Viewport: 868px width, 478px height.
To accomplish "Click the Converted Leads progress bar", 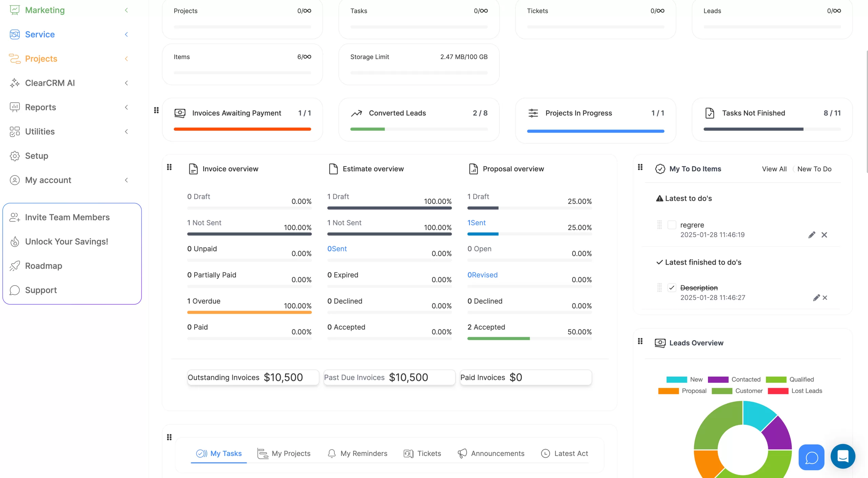I will [x=419, y=129].
